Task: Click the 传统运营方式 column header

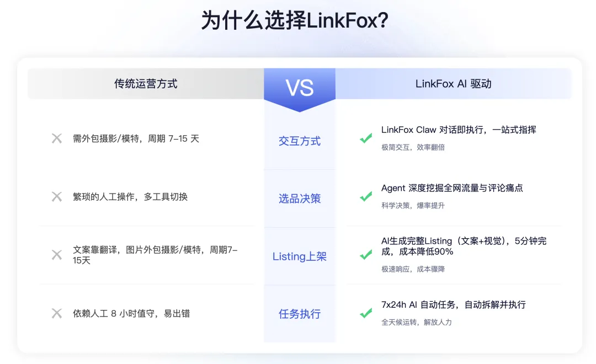Action: coord(146,84)
